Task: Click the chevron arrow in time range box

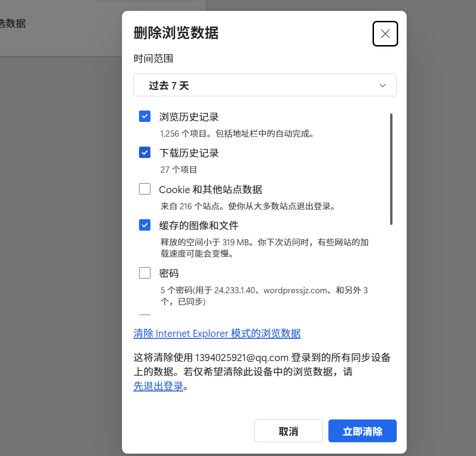Action: coord(383,85)
